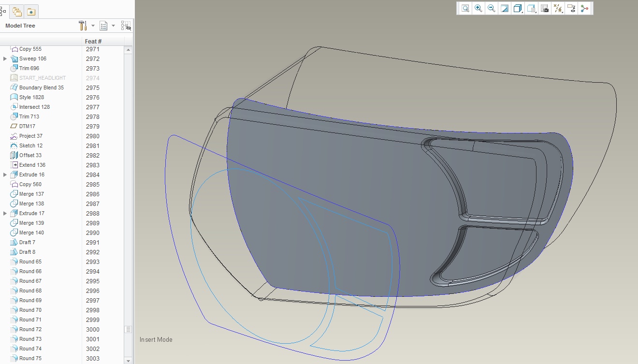Click the Feat # column header
Viewport: 638px width, 364px height.
tap(93, 41)
